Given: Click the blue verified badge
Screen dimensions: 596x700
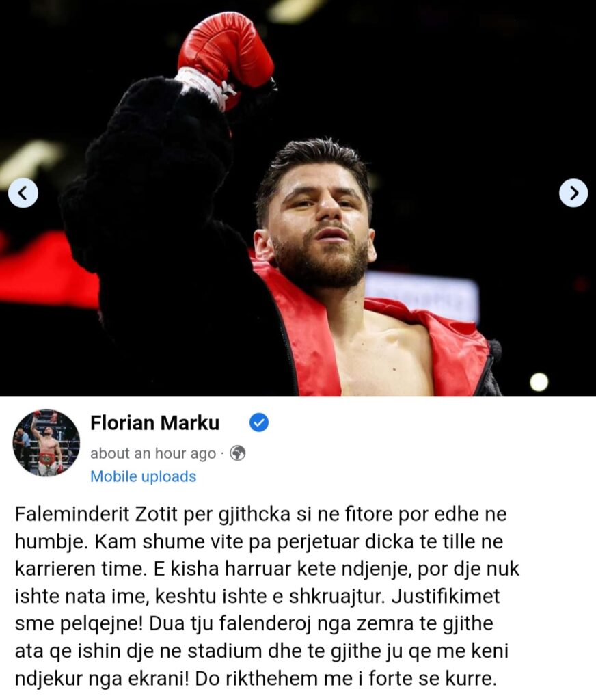Looking at the screenshot, I should coord(259,422).
